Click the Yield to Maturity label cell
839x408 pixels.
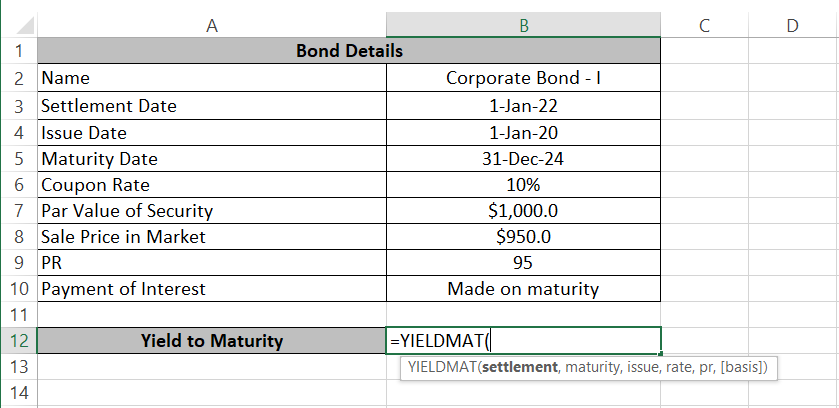[211, 341]
